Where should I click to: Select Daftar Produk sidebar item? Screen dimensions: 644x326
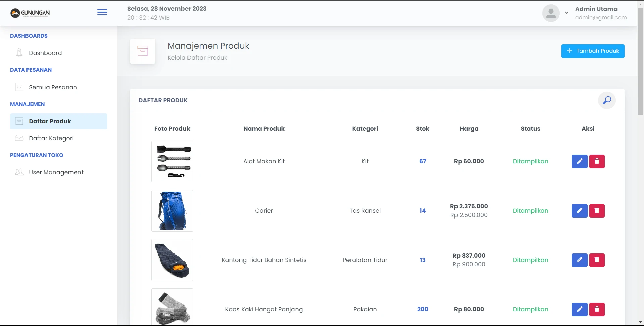click(x=50, y=121)
